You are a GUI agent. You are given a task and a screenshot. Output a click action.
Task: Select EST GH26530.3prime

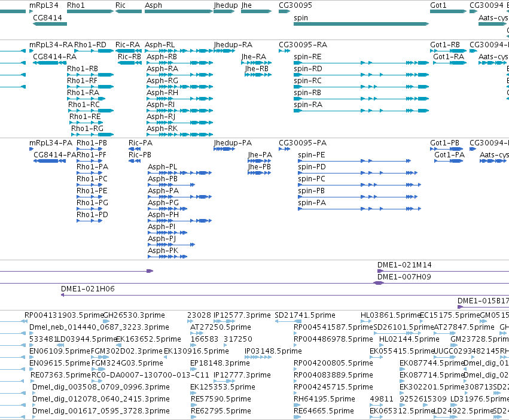pyautogui.click(x=134, y=315)
